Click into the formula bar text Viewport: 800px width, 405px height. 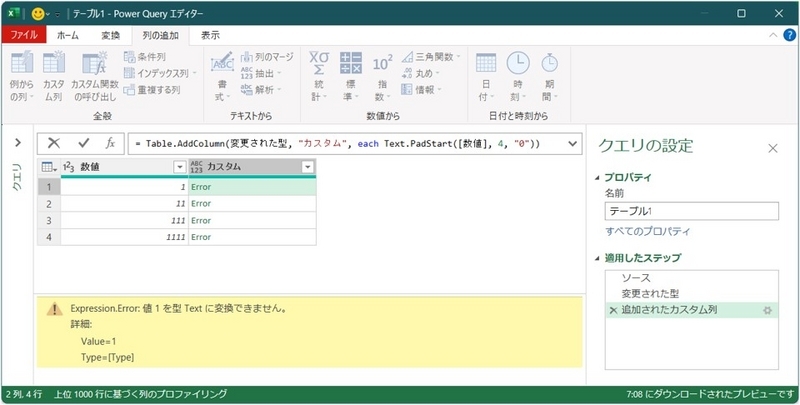[337, 144]
